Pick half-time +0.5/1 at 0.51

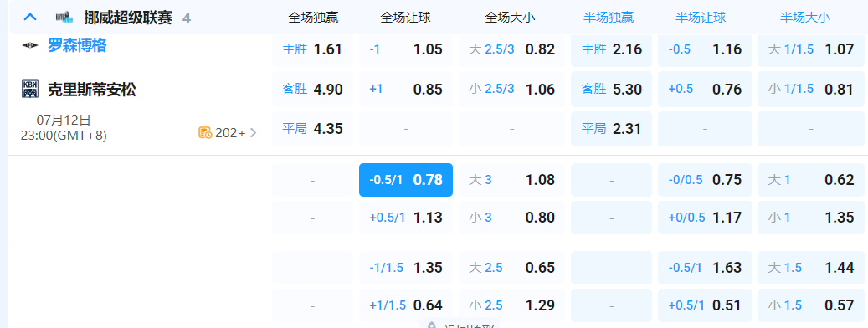click(x=706, y=305)
